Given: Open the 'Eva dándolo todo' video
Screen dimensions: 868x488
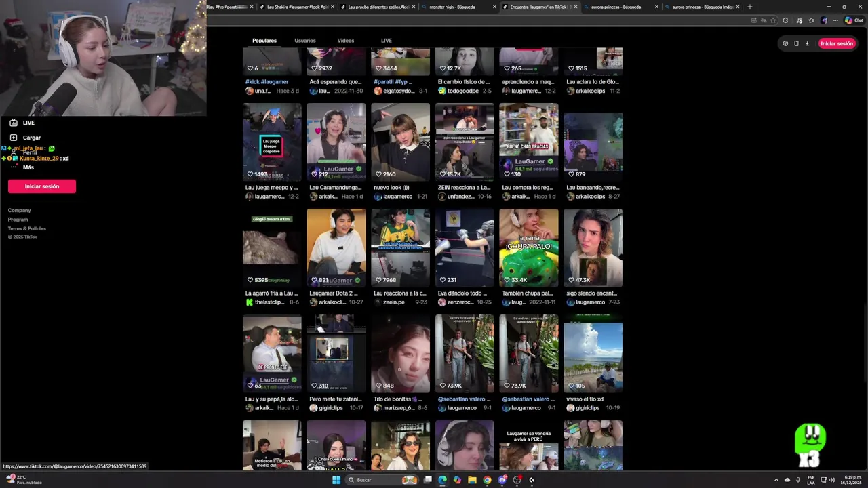Looking at the screenshot, I should [465, 247].
